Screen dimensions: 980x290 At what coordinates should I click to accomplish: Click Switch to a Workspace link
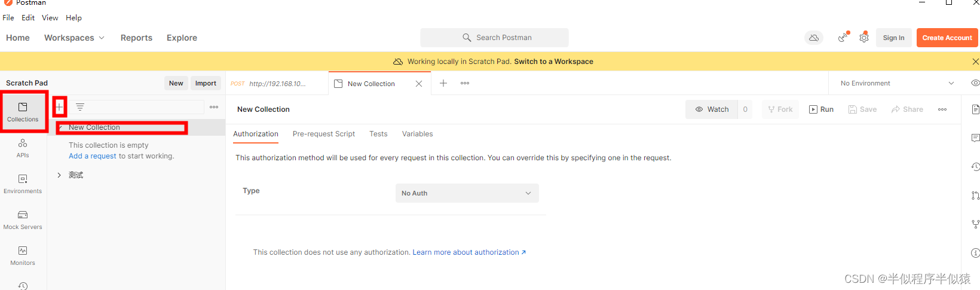(553, 62)
